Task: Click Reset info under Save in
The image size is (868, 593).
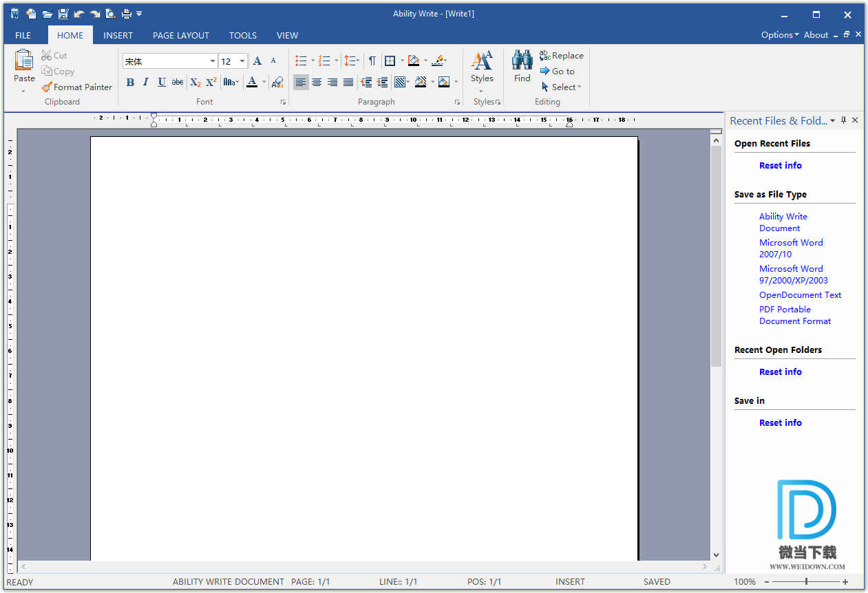Action: [781, 423]
